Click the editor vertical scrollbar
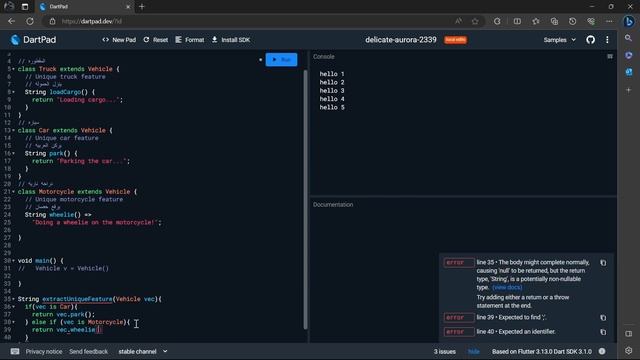This screenshot has height=360, width=640. pos(305,199)
